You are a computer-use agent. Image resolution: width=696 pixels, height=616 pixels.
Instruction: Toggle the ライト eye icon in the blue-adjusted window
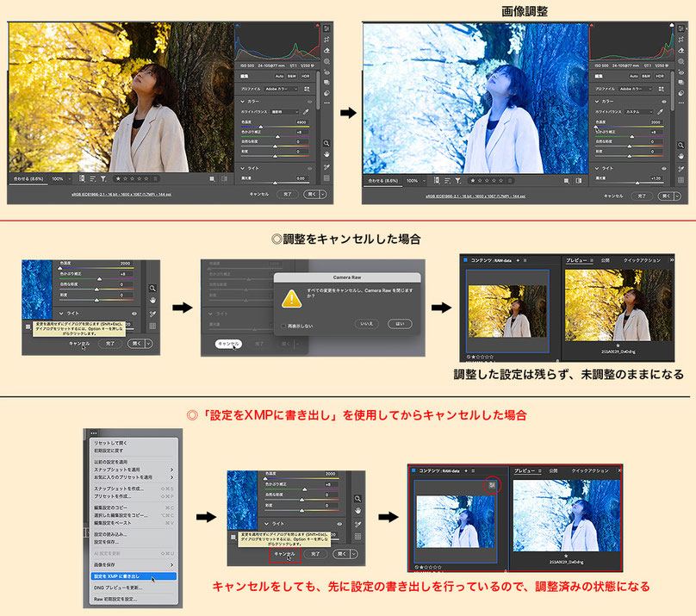[664, 168]
